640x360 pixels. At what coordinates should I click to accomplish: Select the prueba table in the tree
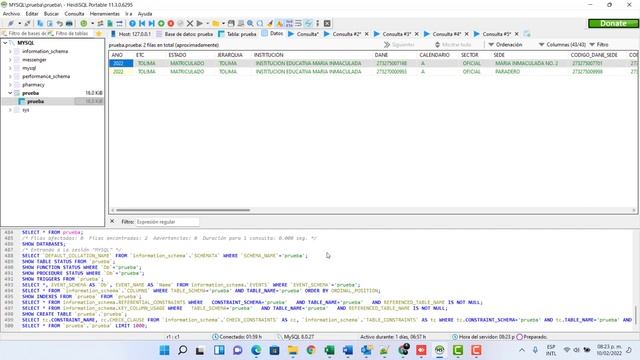[36, 101]
